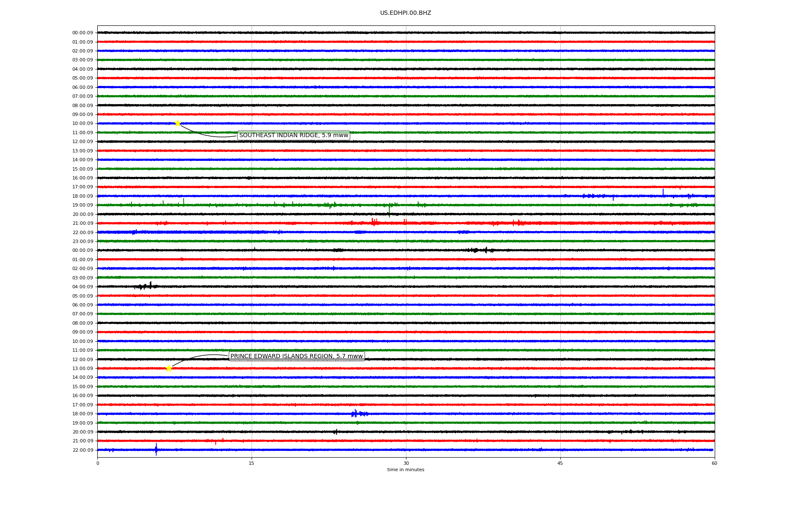Click the 60 minute x-axis tick label
Image resolution: width=812 pixels, height=508 pixels.
pyautogui.click(x=714, y=463)
